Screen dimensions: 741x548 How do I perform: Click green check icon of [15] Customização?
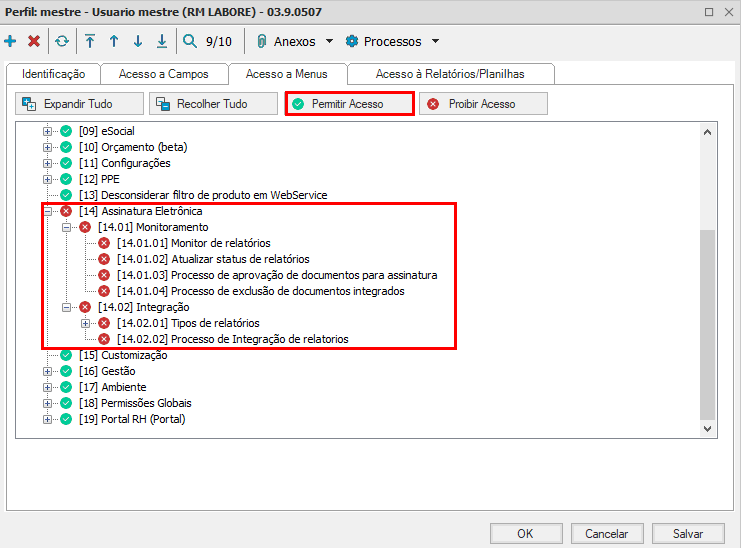(x=66, y=355)
